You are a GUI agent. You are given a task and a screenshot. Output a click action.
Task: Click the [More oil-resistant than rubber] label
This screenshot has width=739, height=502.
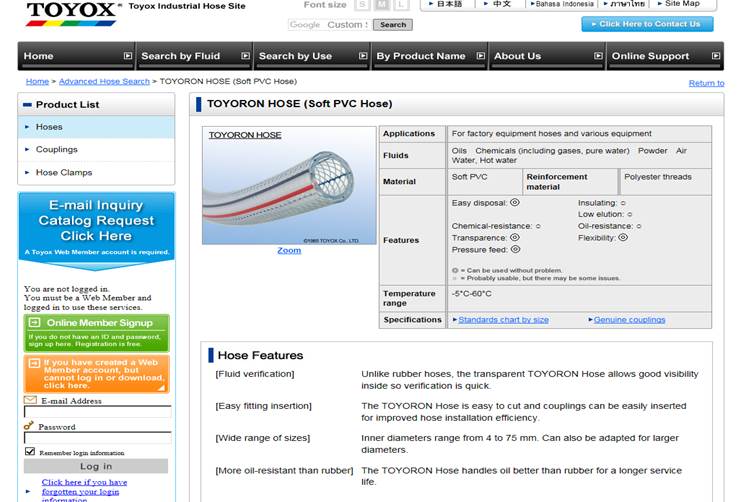coord(284,470)
